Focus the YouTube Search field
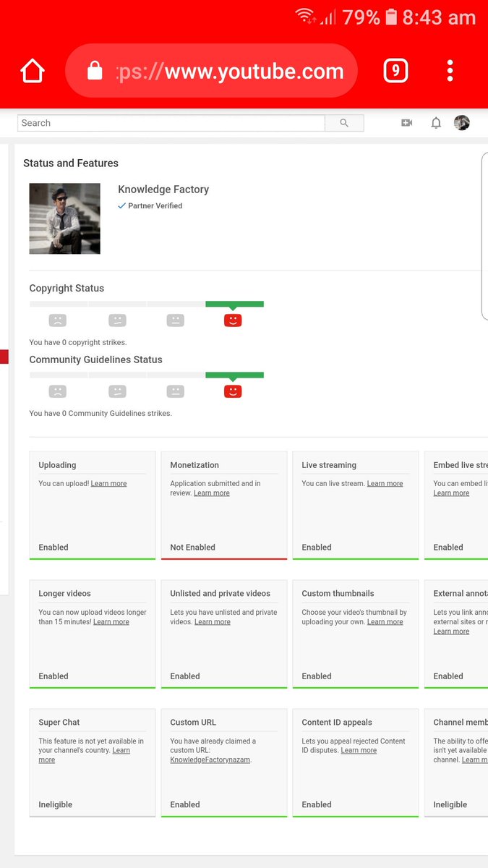 171,123
